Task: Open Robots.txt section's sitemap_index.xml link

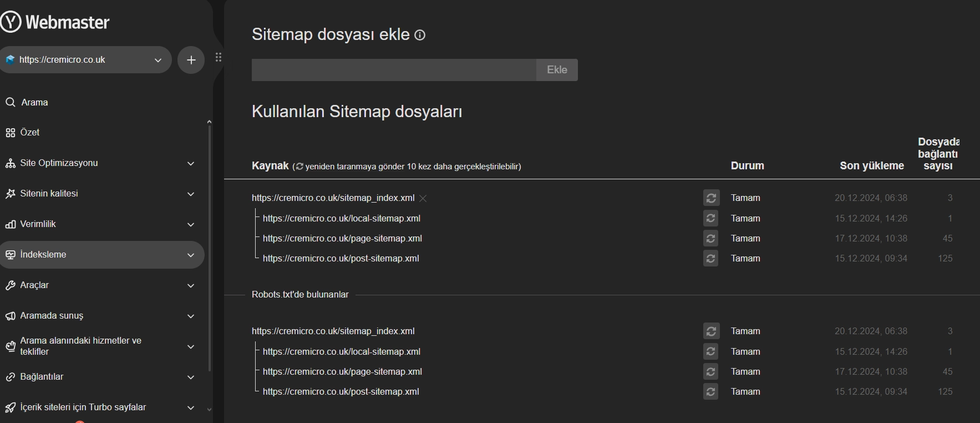Action: pos(333,331)
